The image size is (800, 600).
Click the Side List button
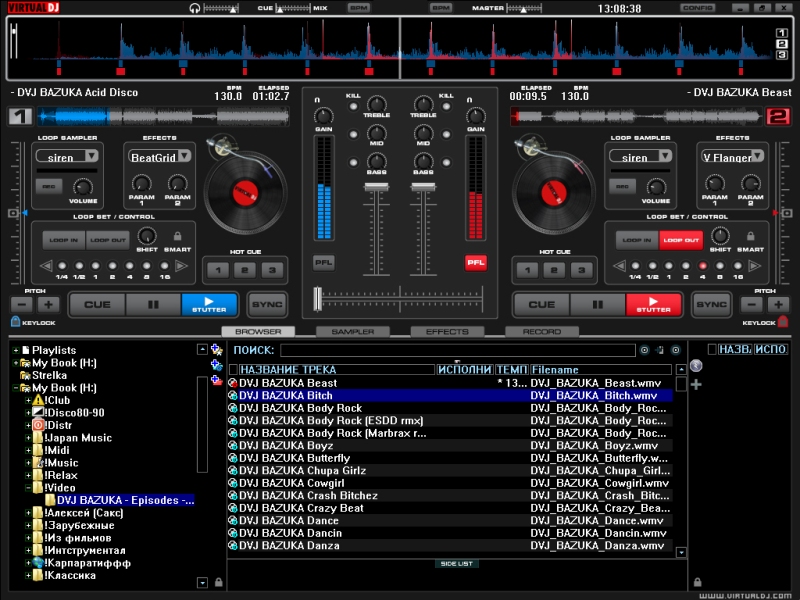tap(457, 563)
